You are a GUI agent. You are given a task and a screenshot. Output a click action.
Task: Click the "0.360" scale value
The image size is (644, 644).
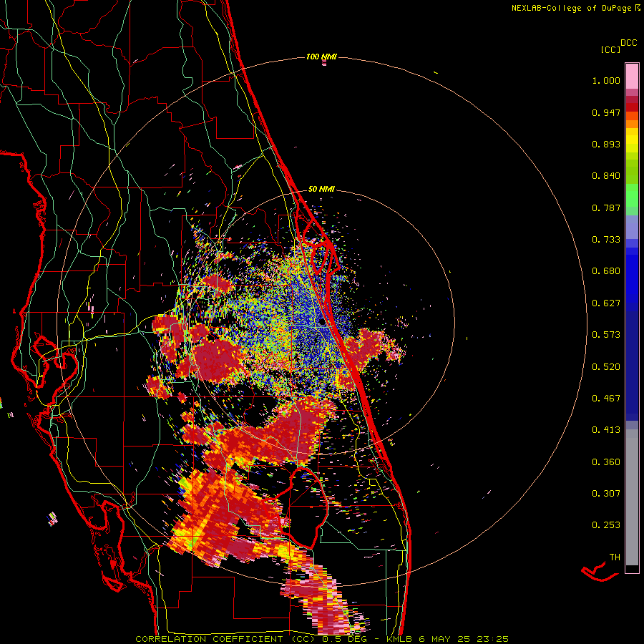point(606,462)
